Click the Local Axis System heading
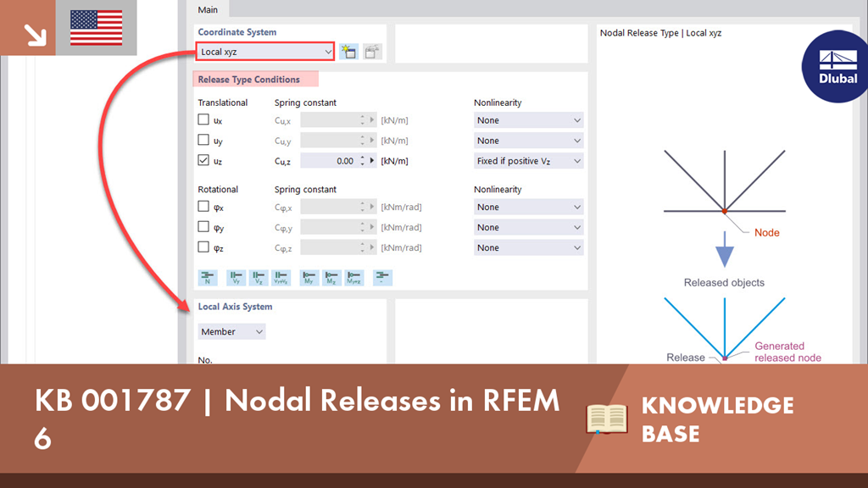 point(235,307)
